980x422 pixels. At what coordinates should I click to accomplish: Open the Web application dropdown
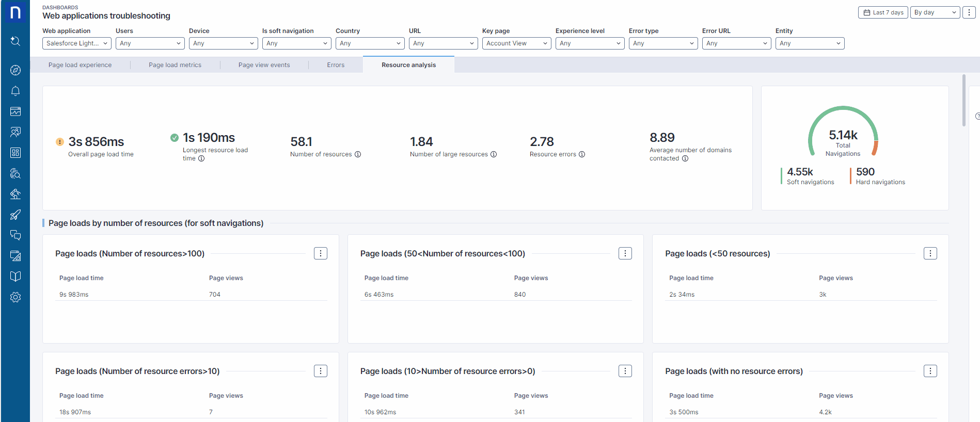[x=77, y=43]
